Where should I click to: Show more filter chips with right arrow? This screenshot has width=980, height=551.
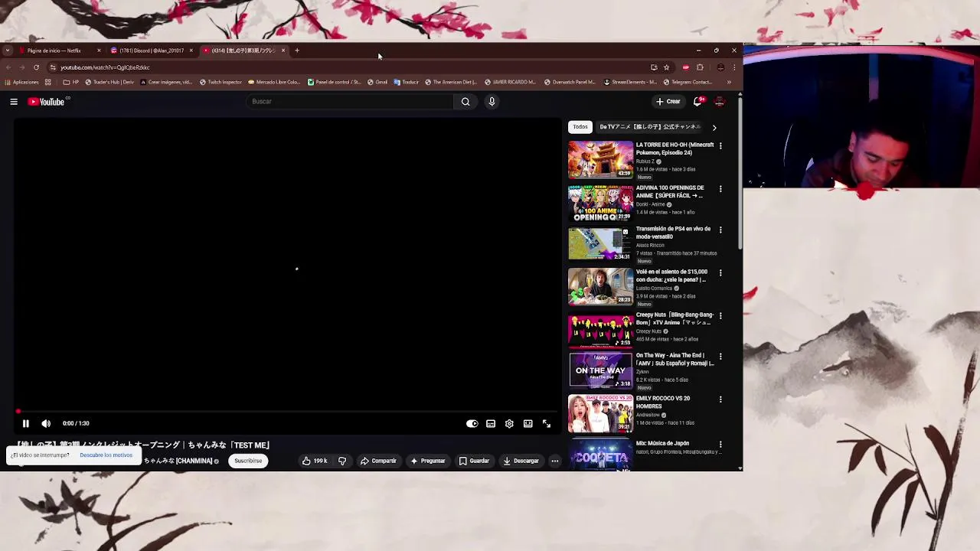(714, 128)
